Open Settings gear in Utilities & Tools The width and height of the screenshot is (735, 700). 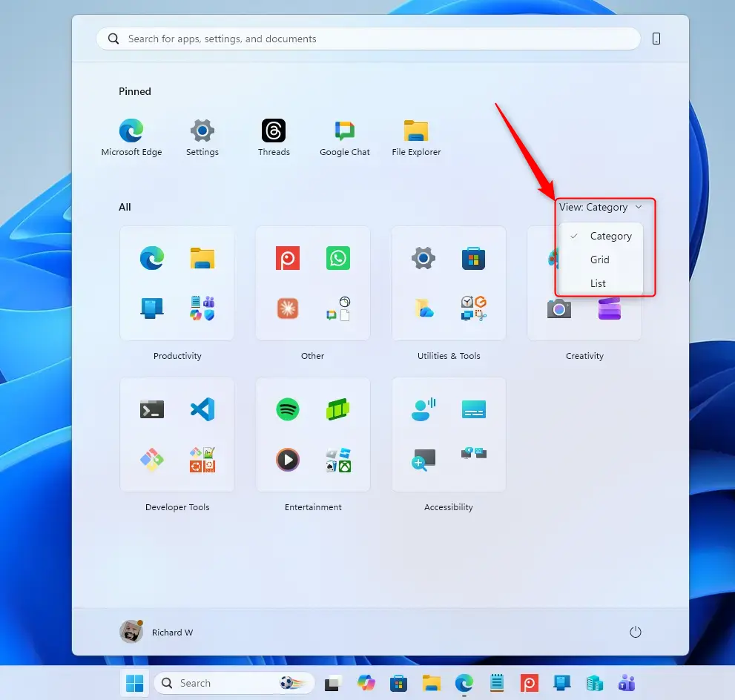423,258
